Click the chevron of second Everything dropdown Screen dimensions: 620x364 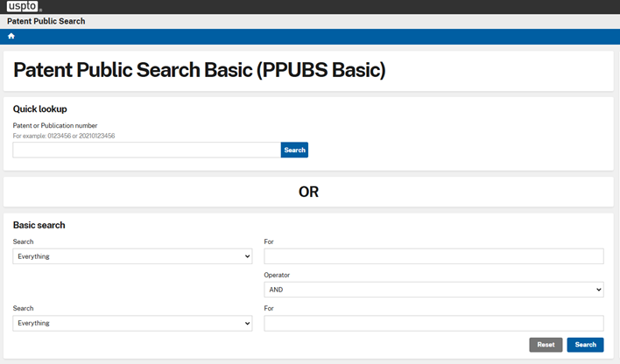coord(247,323)
